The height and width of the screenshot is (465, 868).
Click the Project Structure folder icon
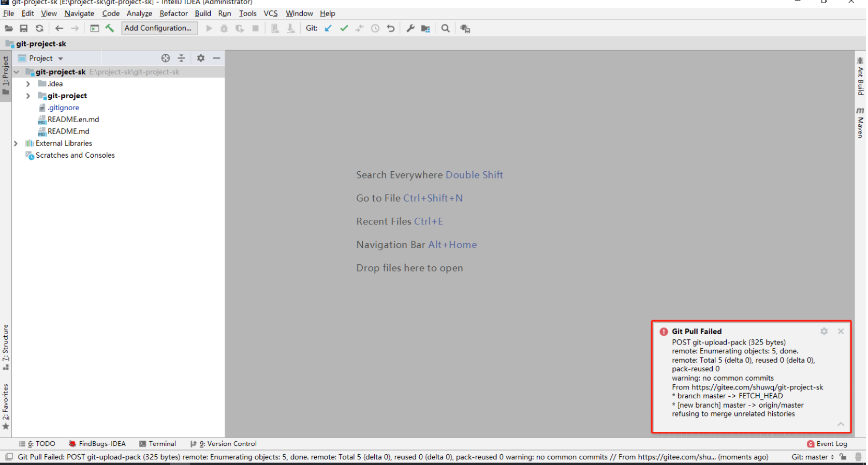click(425, 28)
